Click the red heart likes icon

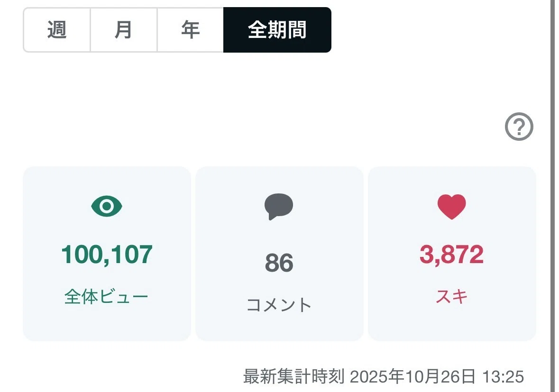pos(452,206)
